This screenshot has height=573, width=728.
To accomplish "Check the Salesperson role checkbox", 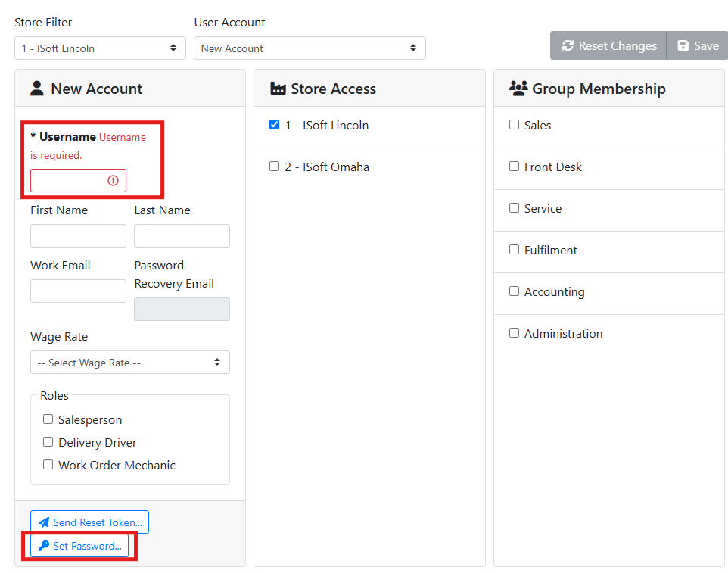I will point(48,419).
